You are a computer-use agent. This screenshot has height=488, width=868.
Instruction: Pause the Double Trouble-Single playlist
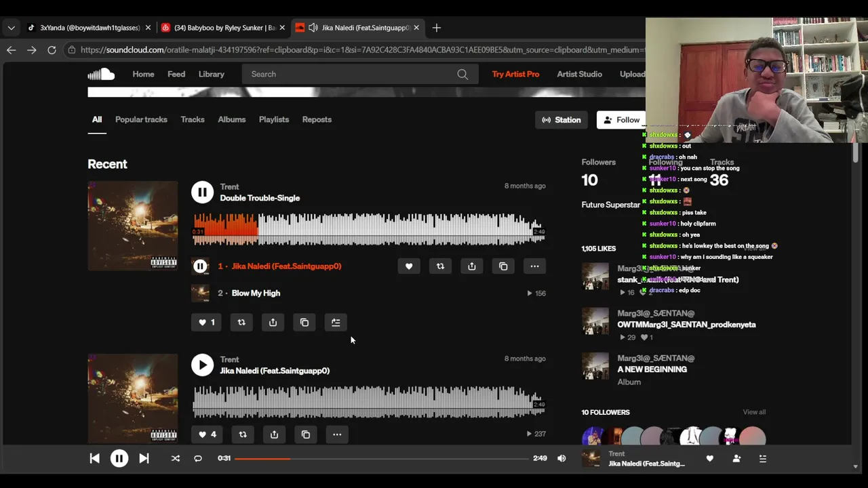202,192
